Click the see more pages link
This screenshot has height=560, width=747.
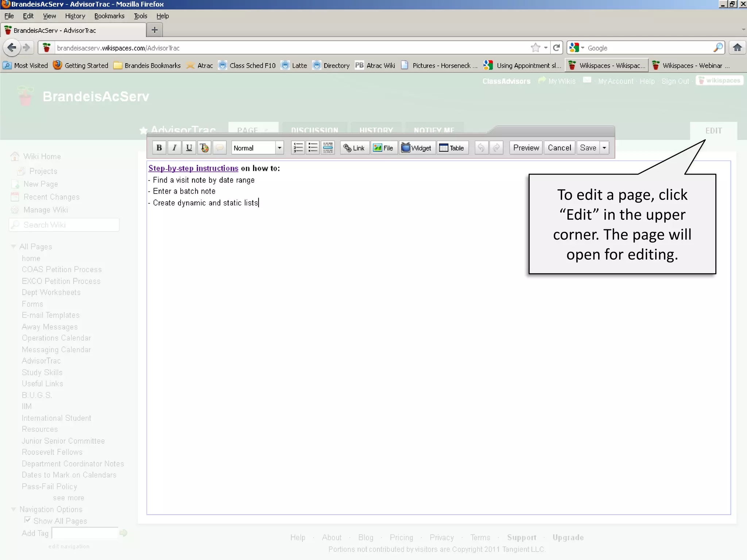(x=69, y=498)
